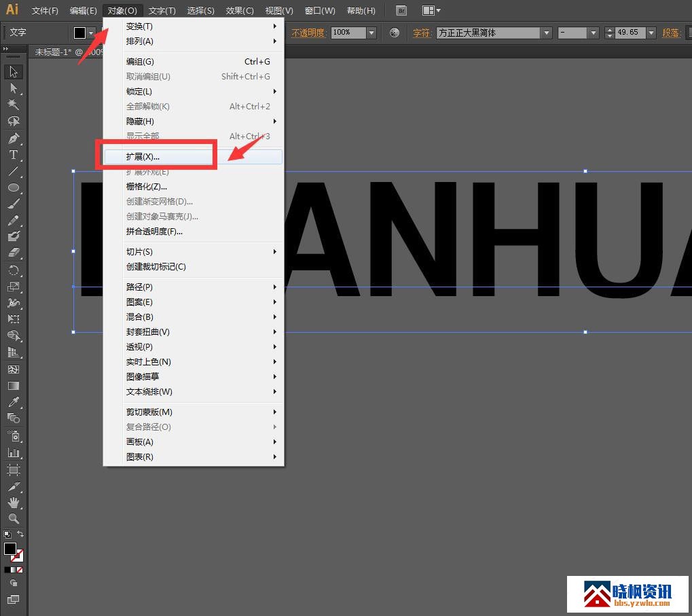692x616 pixels.
Task: Select the Hand tool
Action: pos(13,503)
